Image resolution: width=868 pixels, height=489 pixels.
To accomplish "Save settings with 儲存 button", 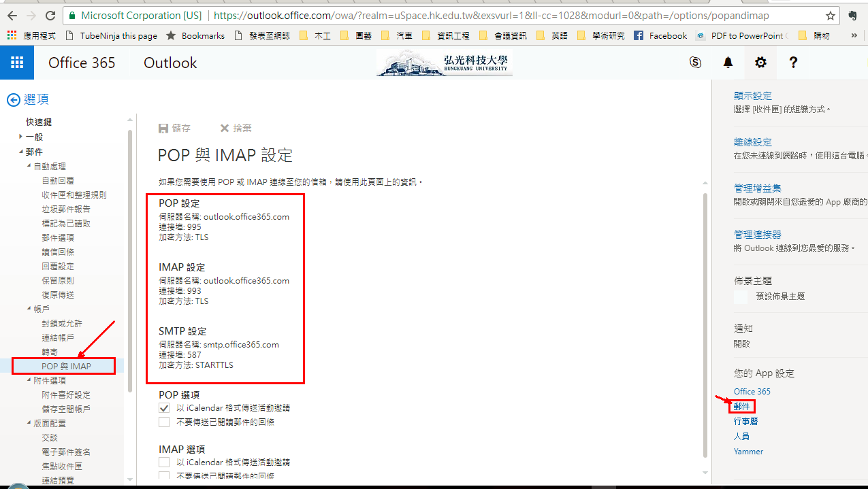I will pos(174,128).
